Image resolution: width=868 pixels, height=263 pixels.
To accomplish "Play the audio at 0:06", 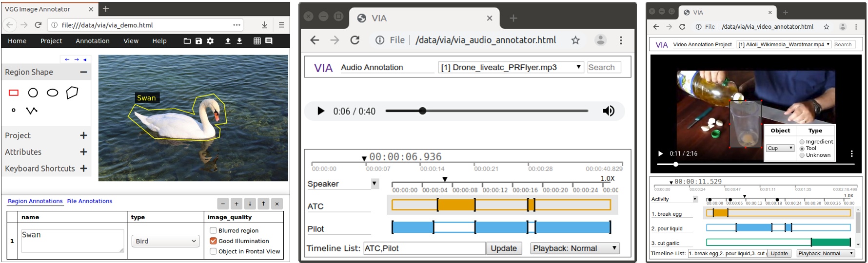I will point(320,111).
